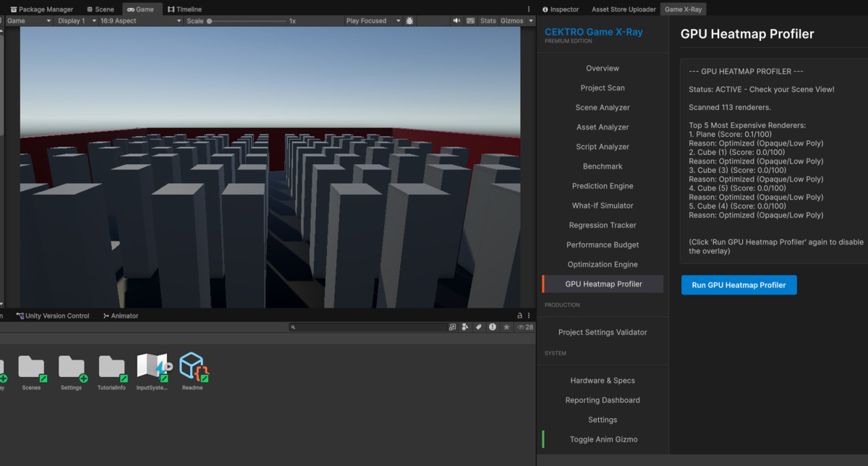This screenshot has height=466, width=868.
Task: Open the Play Focused dropdown
Action: [x=373, y=21]
